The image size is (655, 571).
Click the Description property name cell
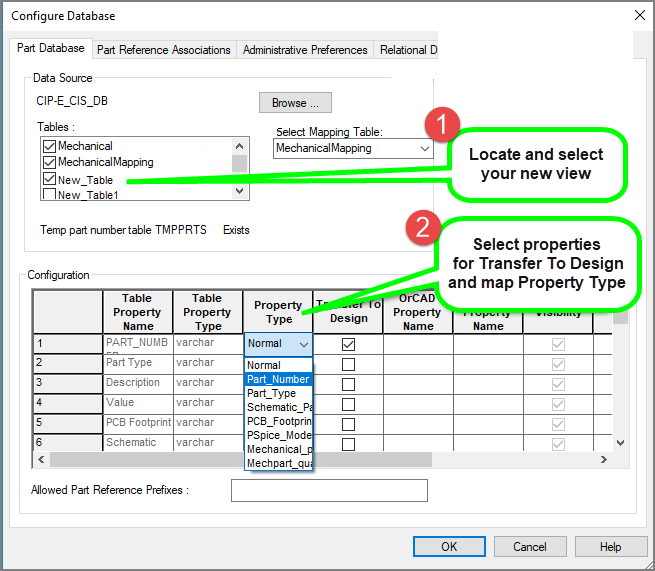138,384
